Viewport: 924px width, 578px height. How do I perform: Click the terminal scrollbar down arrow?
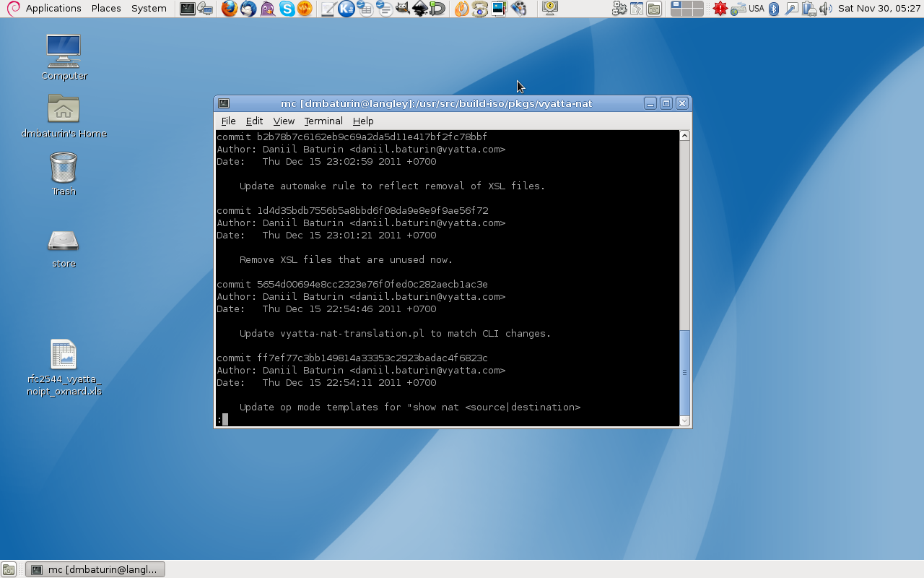click(x=685, y=420)
